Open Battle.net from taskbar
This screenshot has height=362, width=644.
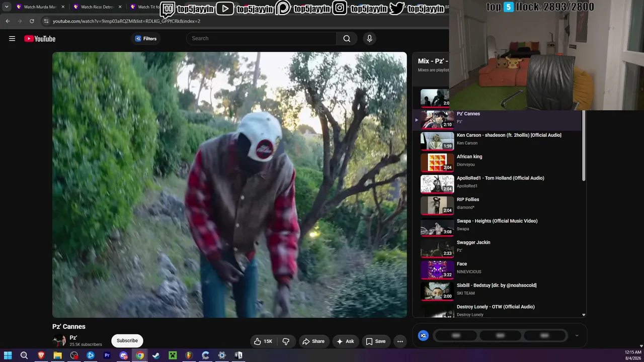pyautogui.click(x=91, y=355)
